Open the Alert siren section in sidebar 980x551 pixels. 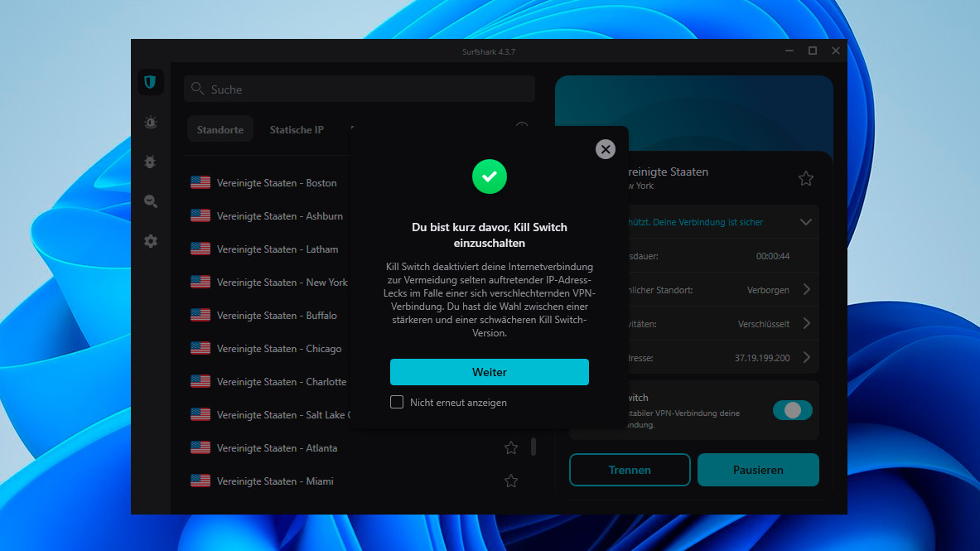(x=151, y=122)
